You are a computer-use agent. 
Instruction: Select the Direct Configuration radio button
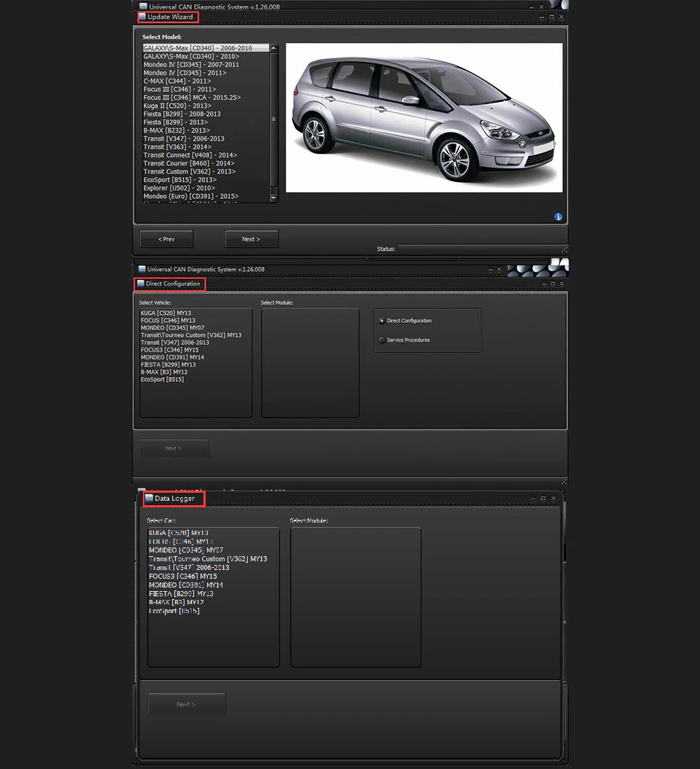pyautogui.click(x=381, y=321)
